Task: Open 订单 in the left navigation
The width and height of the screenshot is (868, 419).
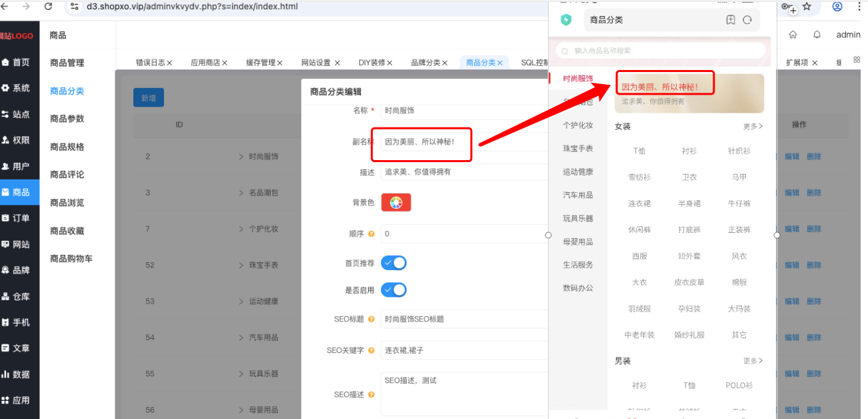Action: [x=16, y=218]
